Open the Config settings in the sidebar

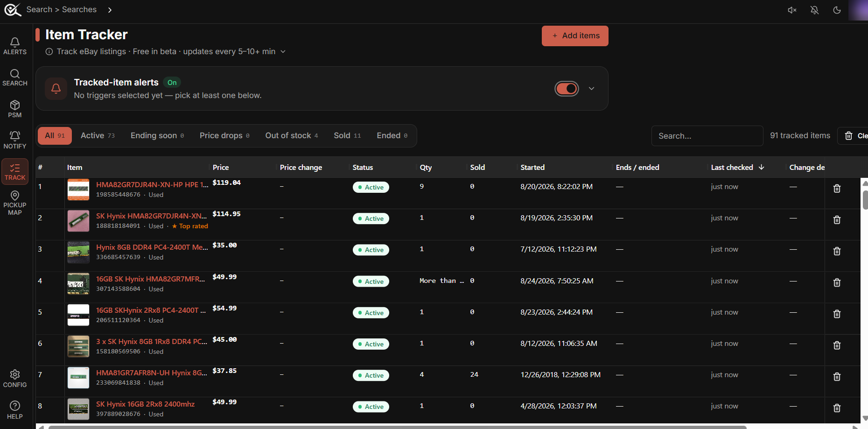click(15, 379)
